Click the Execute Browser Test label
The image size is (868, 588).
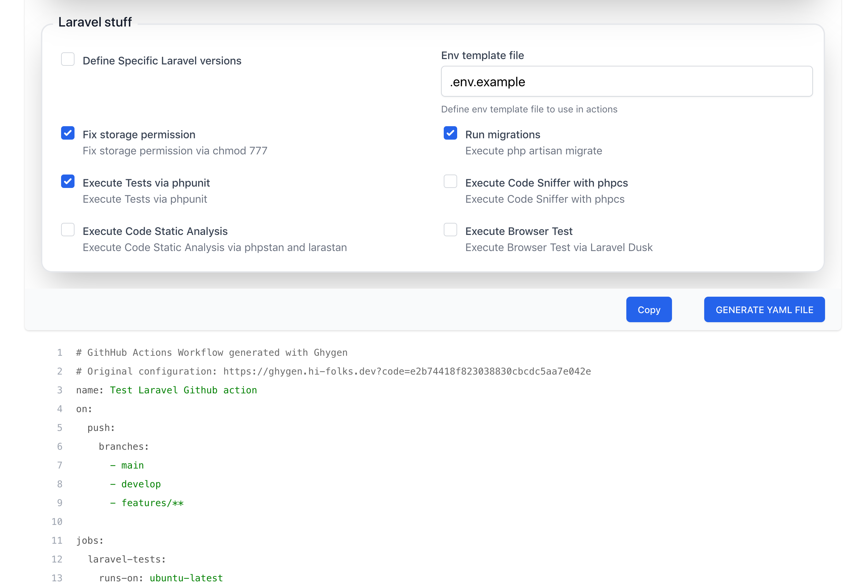pos(519,231)
